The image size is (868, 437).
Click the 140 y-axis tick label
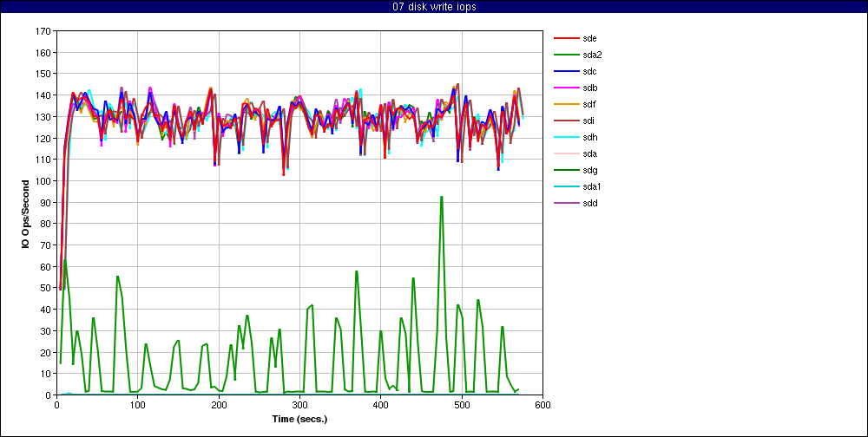43,95
